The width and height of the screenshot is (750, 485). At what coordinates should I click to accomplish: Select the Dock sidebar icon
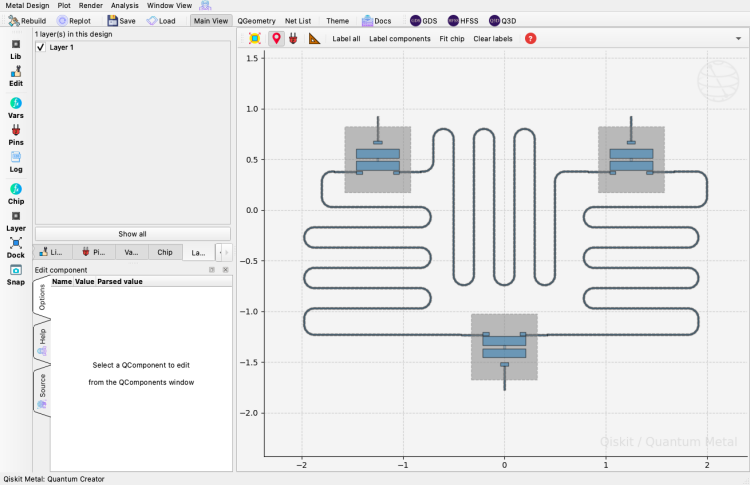16,248
